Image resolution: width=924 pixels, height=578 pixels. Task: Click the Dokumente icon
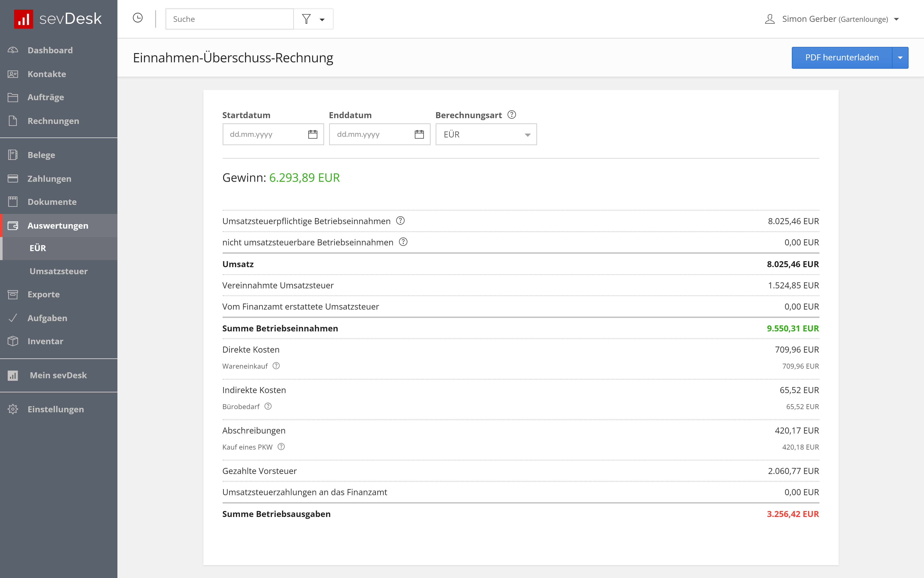click(x=13, y=202)
